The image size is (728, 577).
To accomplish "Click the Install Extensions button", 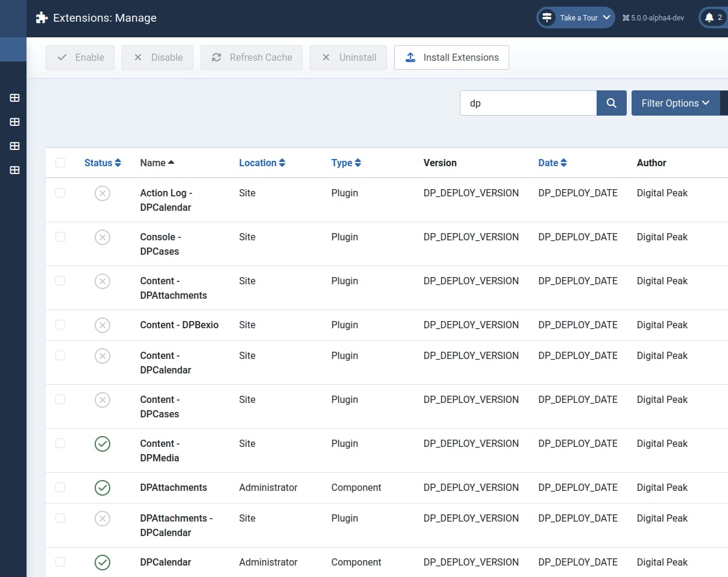I will (x=451, y=57).
